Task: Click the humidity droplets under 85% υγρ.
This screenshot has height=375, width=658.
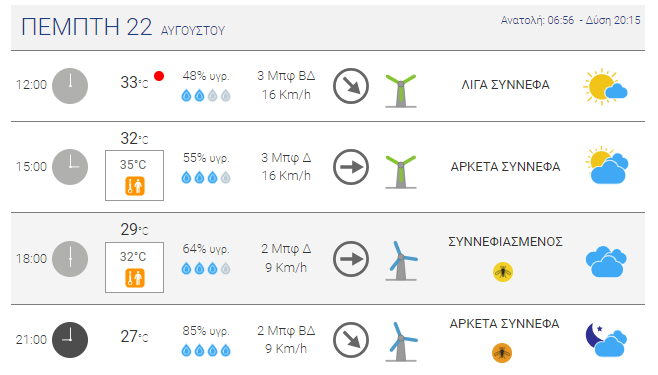Action: pos(206,350)
